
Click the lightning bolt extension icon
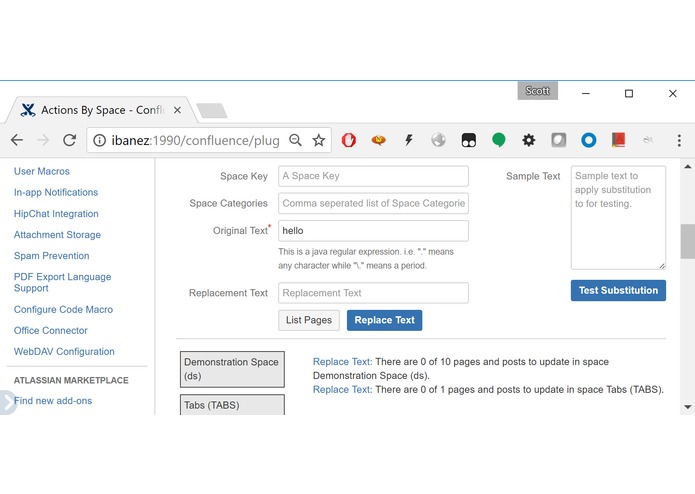[x=409, y=140]
